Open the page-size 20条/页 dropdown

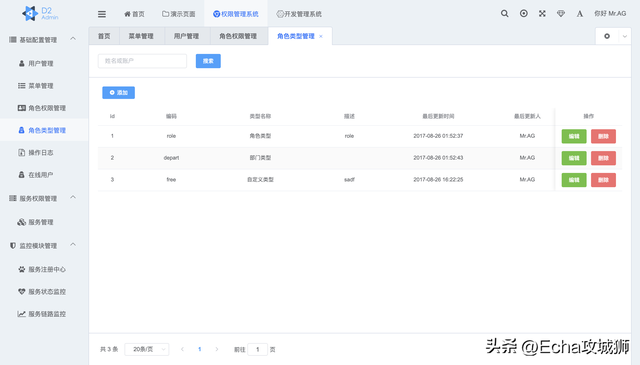click(x=147, y=349)
